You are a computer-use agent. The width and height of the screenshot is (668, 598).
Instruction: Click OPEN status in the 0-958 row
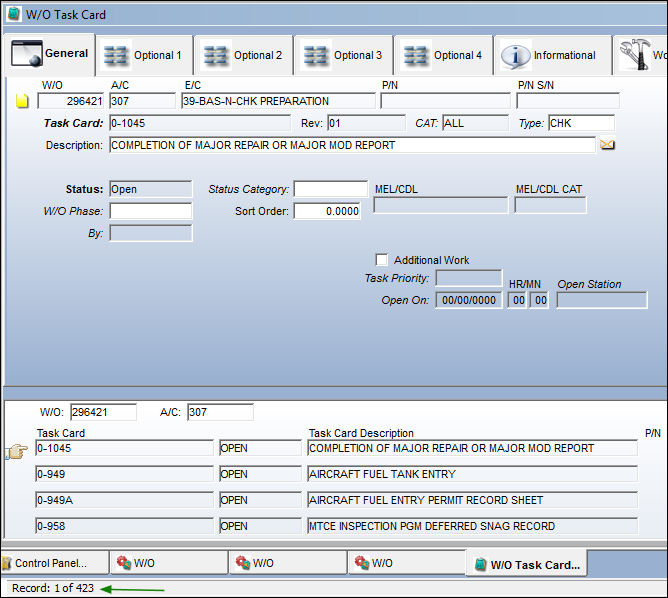click(x=260, y=526)
